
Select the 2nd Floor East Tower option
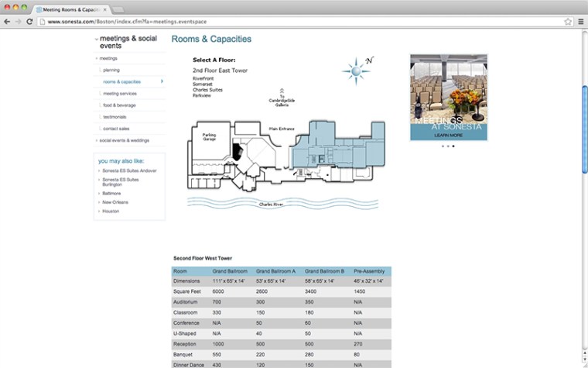click(220, 71)
